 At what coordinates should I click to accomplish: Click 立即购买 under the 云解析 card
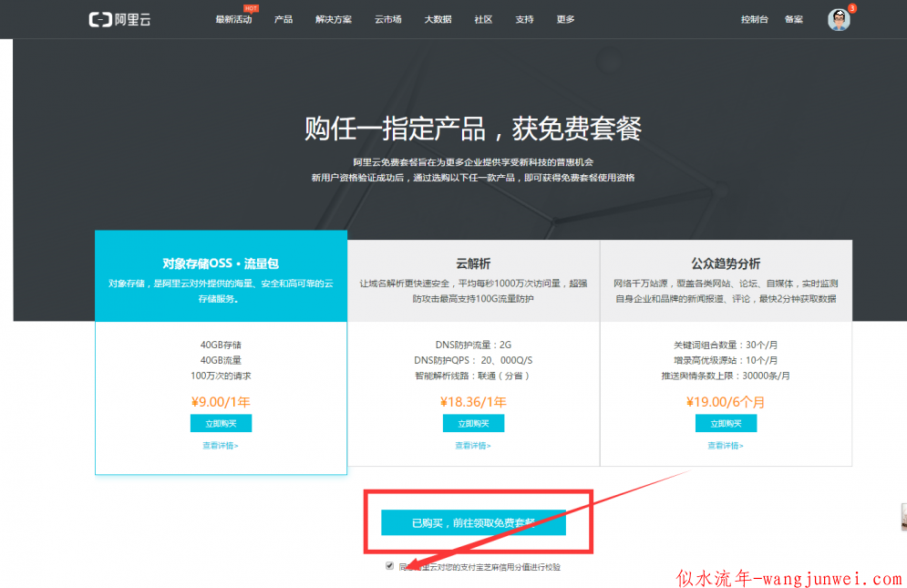point(473,423)
